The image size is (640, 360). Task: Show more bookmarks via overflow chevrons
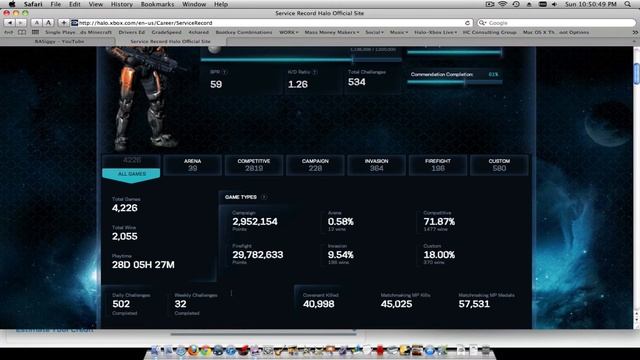[635, 32]
